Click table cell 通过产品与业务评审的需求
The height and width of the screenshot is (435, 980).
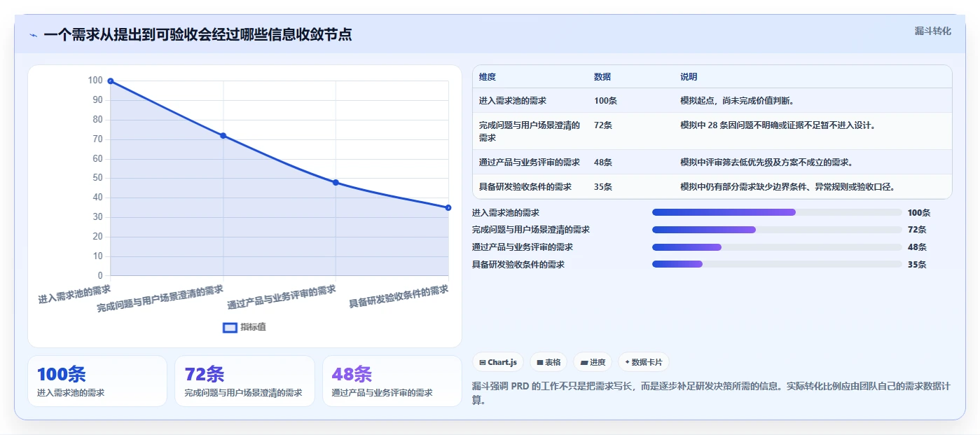(530, 163)
